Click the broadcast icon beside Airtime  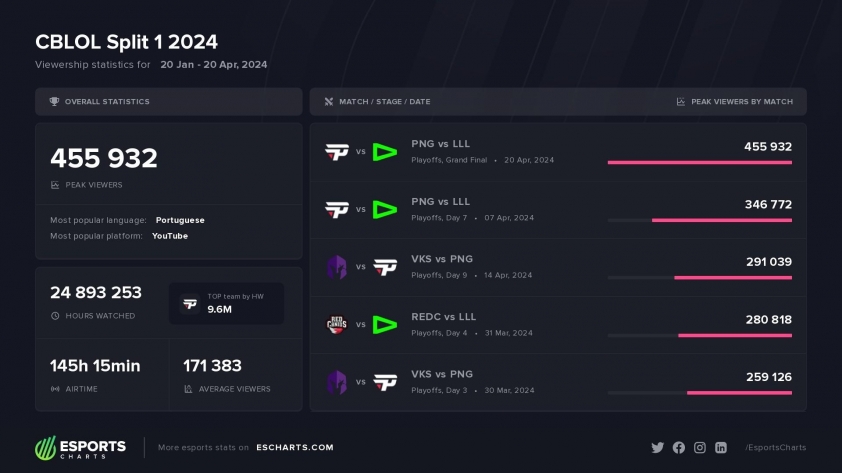click(x=55, y=389)
